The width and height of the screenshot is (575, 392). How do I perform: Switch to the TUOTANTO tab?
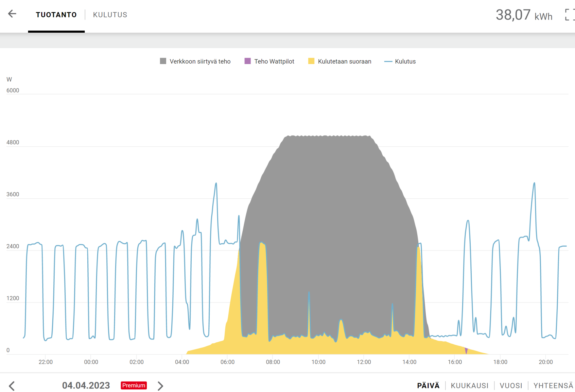(x=56, y=15)
